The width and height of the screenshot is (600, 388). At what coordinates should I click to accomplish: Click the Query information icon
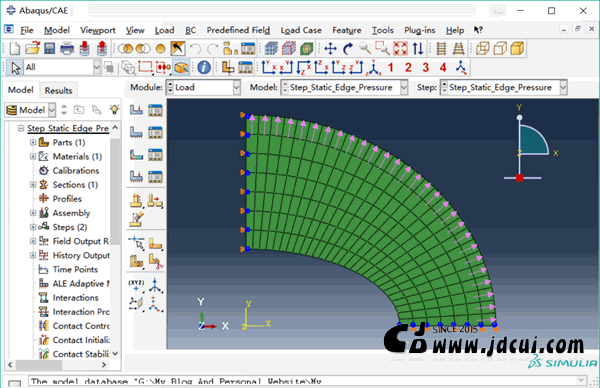click(204, 67)
